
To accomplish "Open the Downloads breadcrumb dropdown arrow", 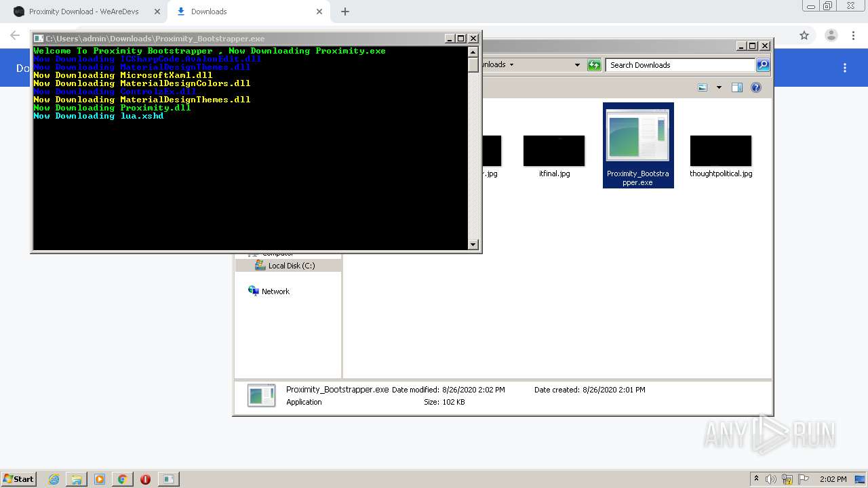I will pyautogui.click(x=511, y=65).
